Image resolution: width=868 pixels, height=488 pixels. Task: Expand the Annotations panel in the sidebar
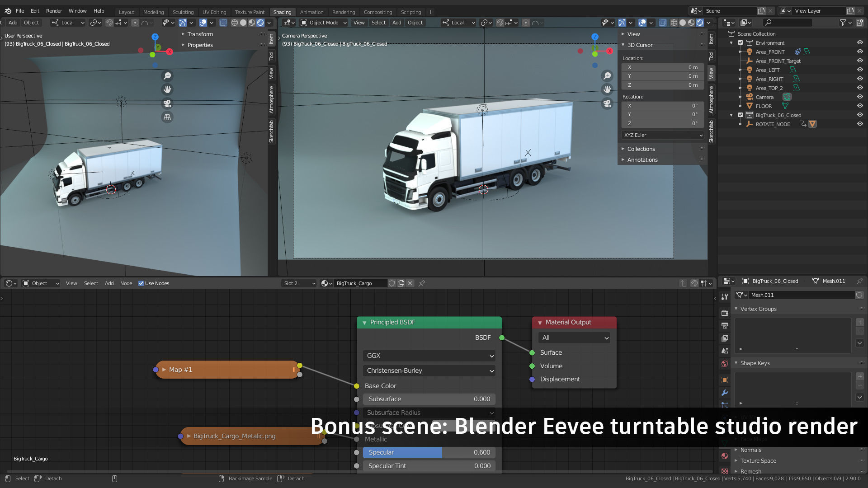click(x=642, y=160)
